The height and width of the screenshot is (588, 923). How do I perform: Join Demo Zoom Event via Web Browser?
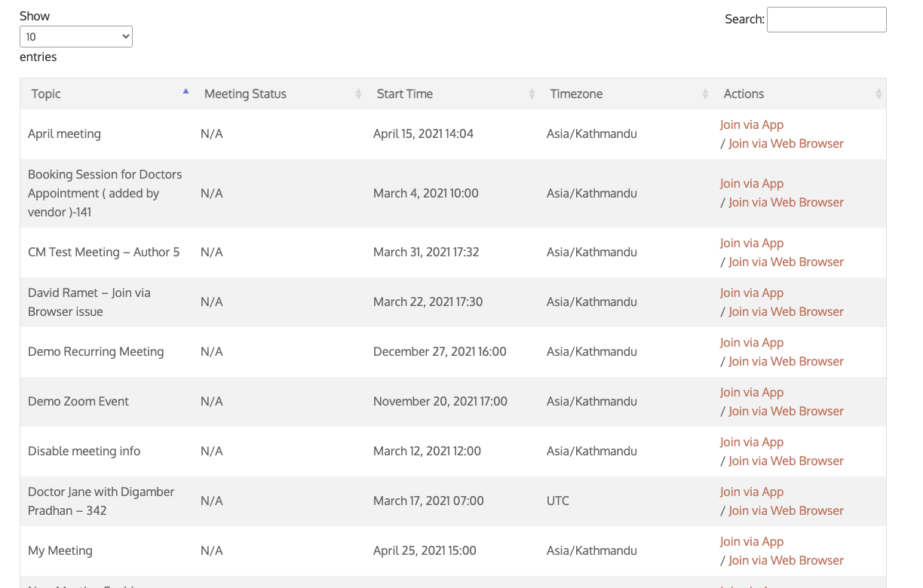click(786, 412)
